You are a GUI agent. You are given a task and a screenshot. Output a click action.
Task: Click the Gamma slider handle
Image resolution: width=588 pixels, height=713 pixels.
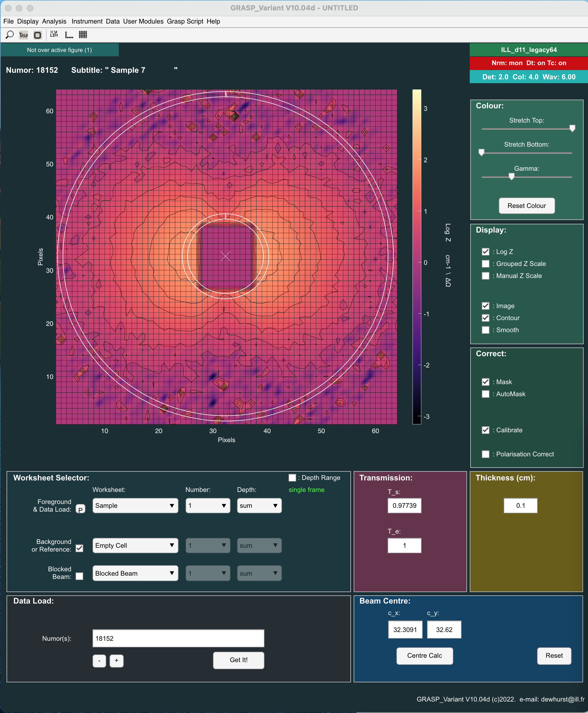click(x=511, y=176)
